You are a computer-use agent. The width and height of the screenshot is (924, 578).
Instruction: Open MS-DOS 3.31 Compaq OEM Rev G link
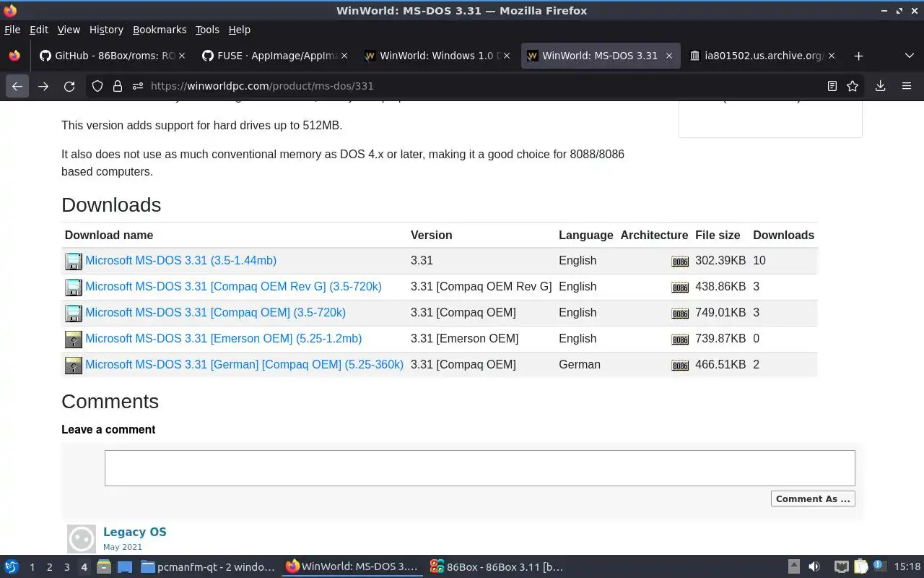(x=233, y=287)
